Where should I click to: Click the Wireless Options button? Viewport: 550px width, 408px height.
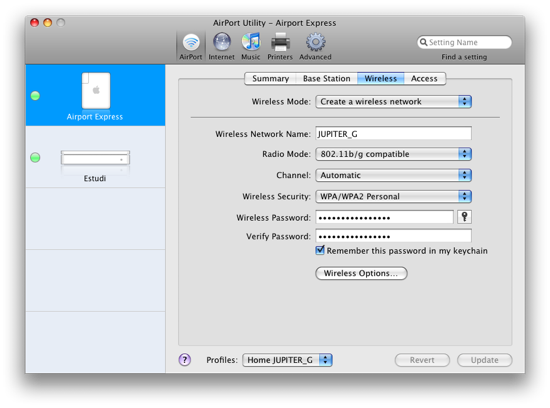(x=361, y=273)
